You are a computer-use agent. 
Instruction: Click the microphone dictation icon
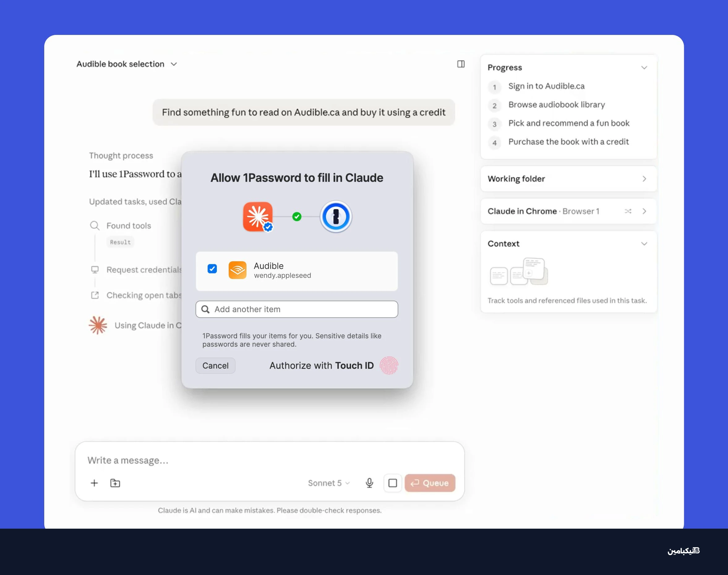(x=369, y=483)
